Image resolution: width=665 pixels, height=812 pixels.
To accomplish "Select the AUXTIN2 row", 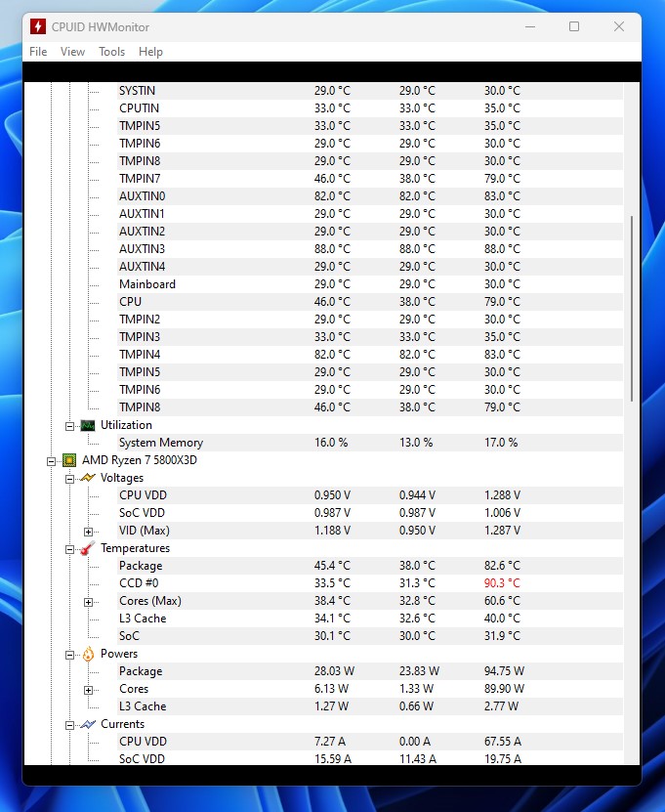I will pos(370,232).
